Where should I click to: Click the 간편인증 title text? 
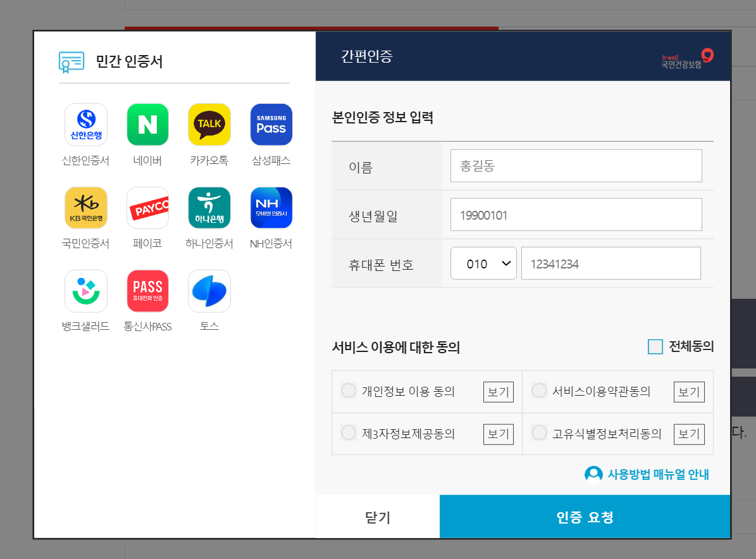[x=367, y=56]
